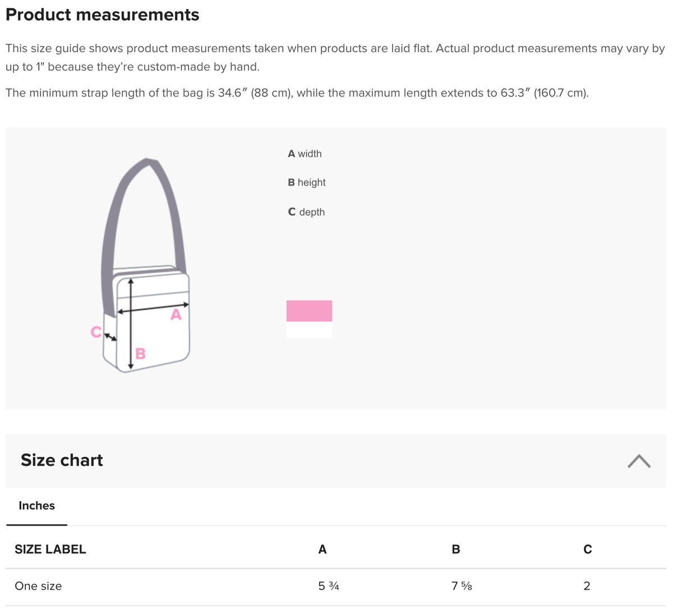
Task: Select the SIZE LABEL column header
Action: click(50, 549)
